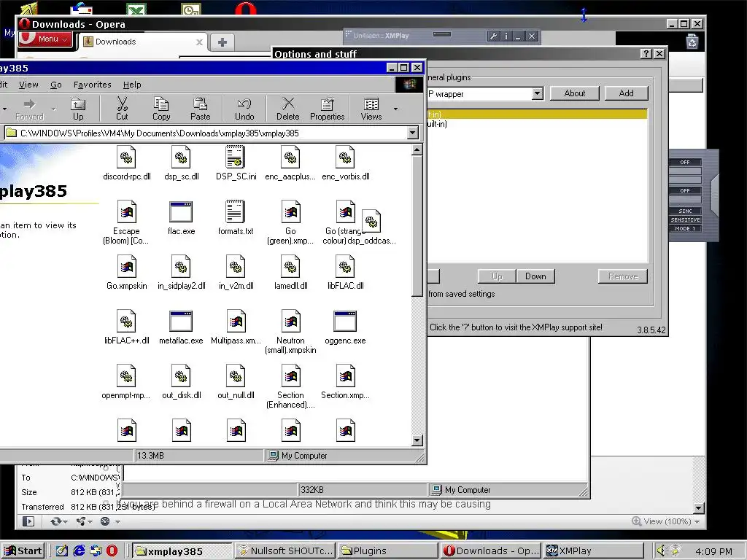
Task: Select the formats.txt file icon
Action: coord(236,212)
